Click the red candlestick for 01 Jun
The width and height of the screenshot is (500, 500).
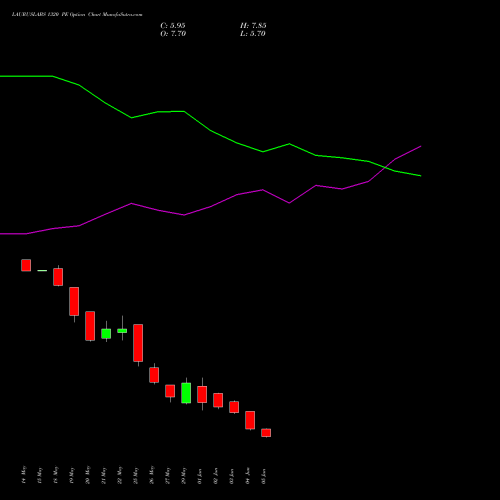click(202, 394)
